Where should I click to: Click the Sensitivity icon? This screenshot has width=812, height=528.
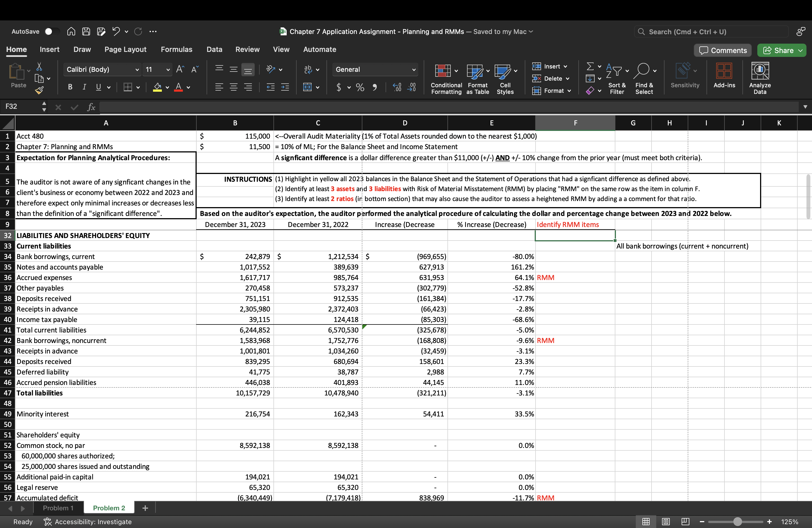pos(684,76)
